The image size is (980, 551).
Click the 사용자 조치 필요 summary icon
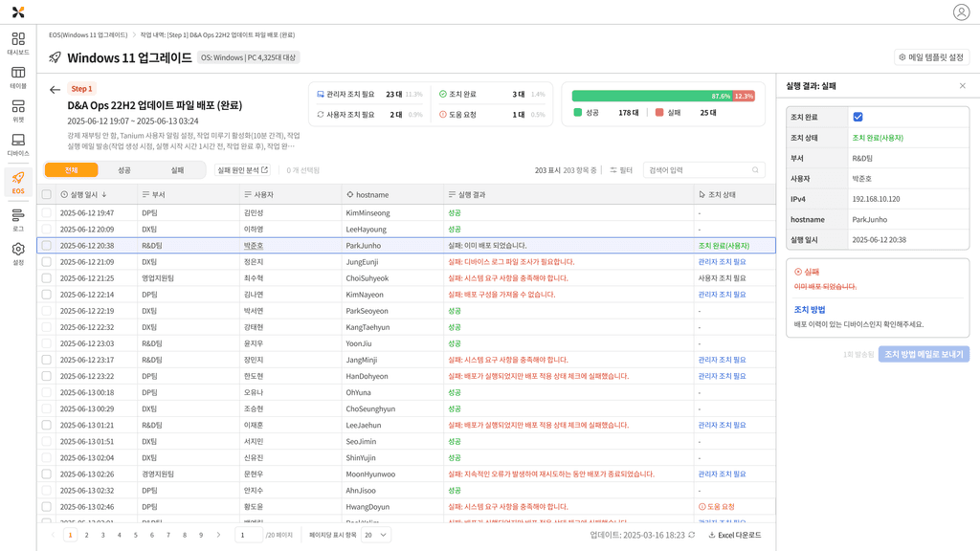321,115
